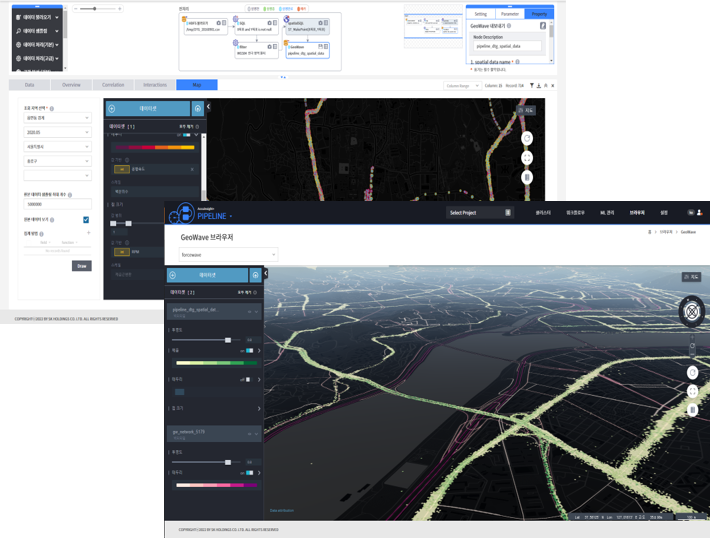Image resolution: width=710 pixels, height=538 pixels.
Task: Add aggregation method with plus icon
Action: [x=89, y=233]
